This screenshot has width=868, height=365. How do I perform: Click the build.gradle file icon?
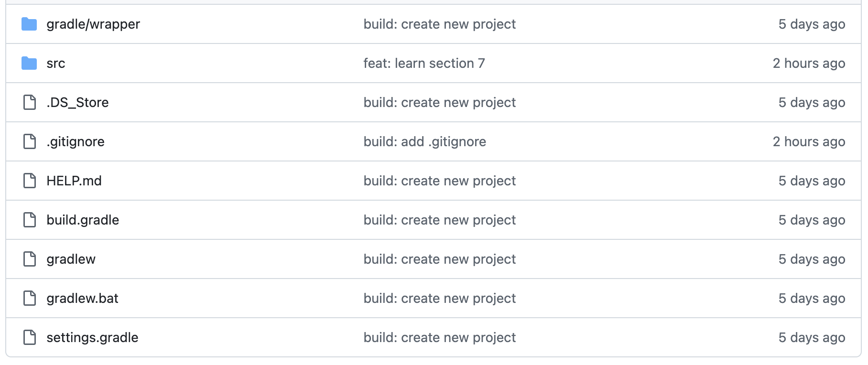(x=30, y=220)
